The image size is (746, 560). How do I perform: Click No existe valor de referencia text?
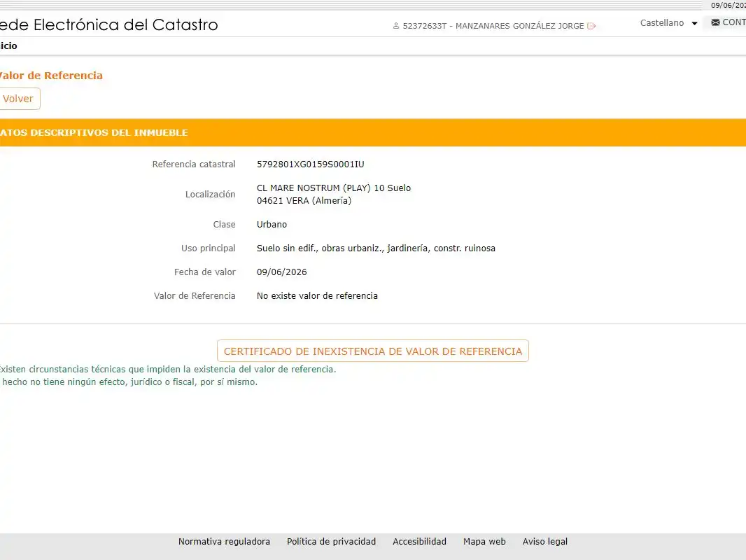[317, 295]
